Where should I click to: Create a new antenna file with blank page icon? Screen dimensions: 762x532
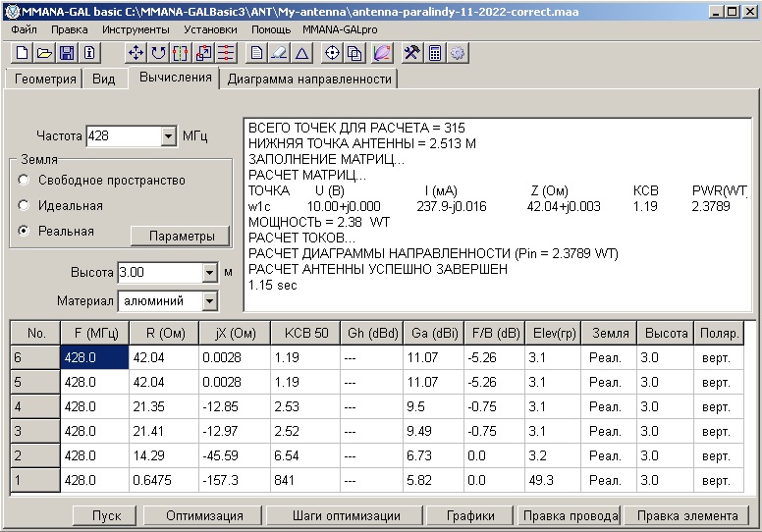22,52
